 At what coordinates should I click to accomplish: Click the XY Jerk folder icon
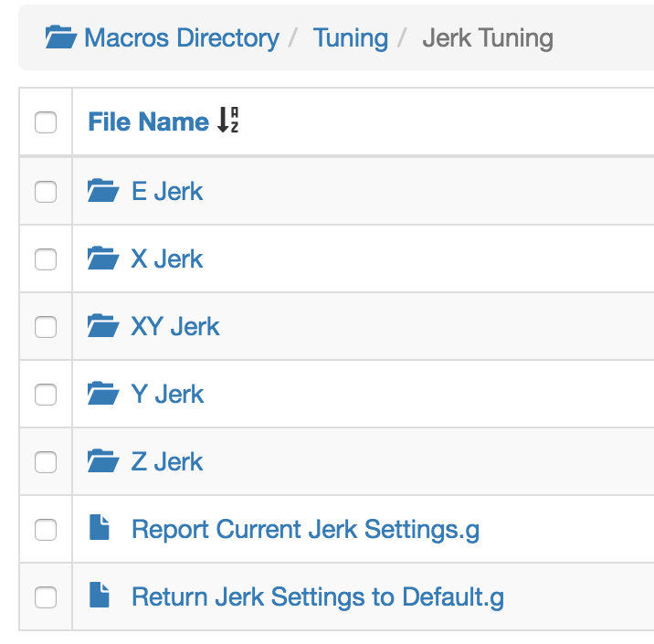tap(103, 326)
